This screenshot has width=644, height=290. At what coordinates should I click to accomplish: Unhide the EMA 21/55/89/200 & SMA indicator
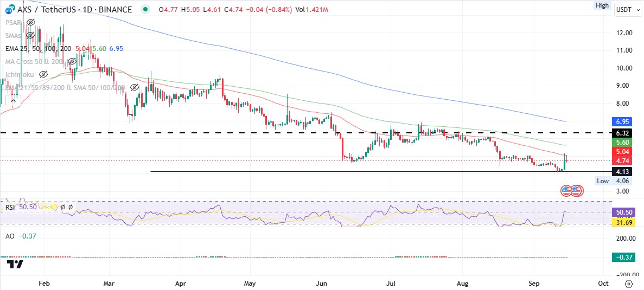(134, 88)
